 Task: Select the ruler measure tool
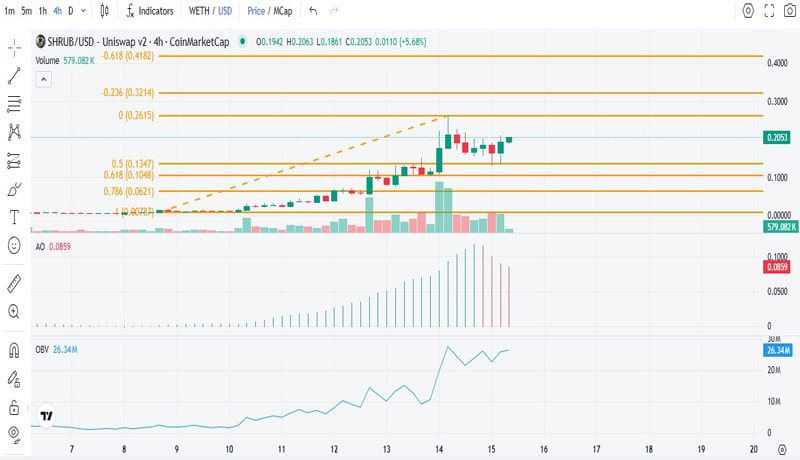pyautogui.click(x=14, y=284)
